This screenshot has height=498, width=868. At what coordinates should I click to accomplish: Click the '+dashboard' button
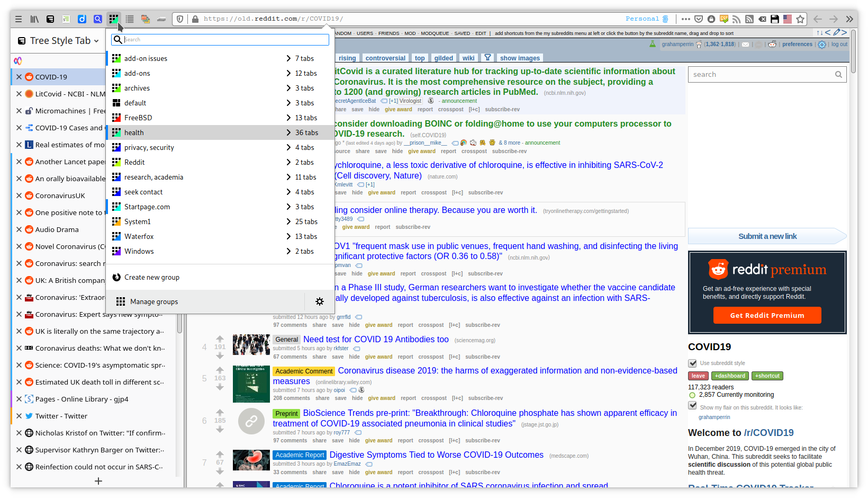[x=730, y=376]
